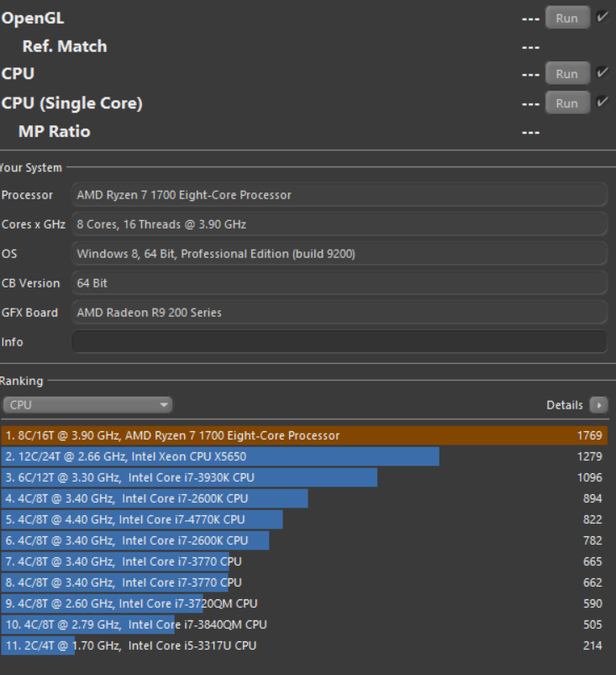The height and width of the screenshot is (675, 616).
Task: Click the score value 1096
Action: click(589, 477)
